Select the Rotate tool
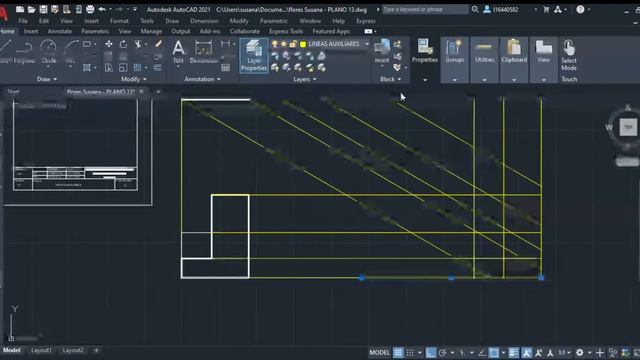 tap(123, 44)
